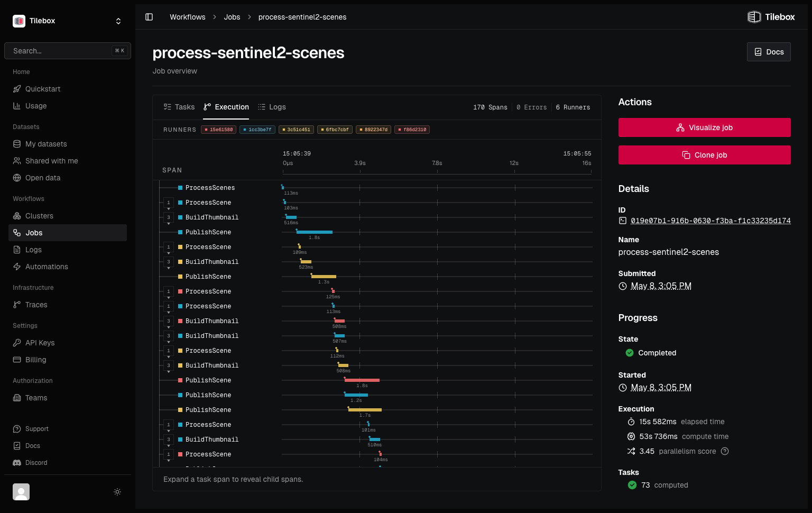Switch to the Tasks tab
This screenshot has width=812, height=513.
[x=179, y=107]
